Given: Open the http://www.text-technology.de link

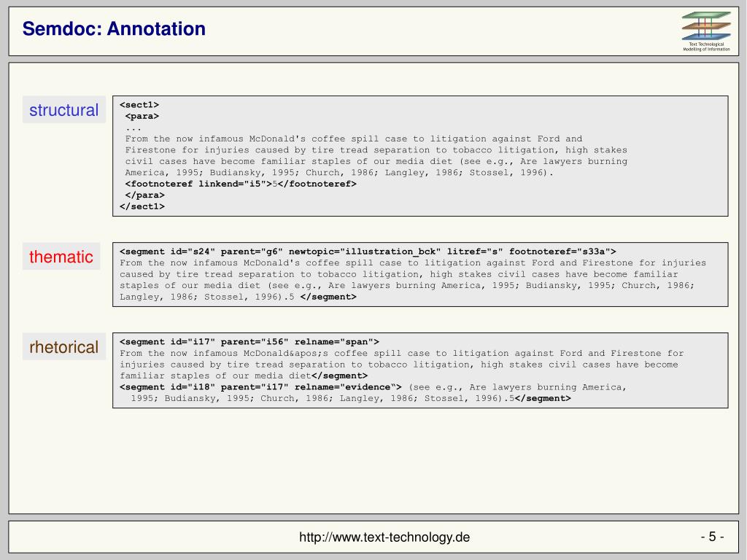Looking at the screenshot, I should tap(384, 537).
